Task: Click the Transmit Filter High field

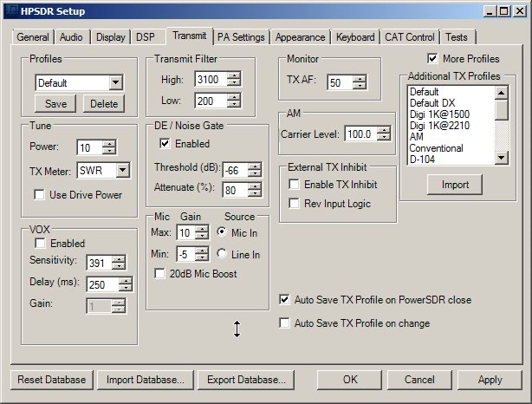Action: [211, 79]
